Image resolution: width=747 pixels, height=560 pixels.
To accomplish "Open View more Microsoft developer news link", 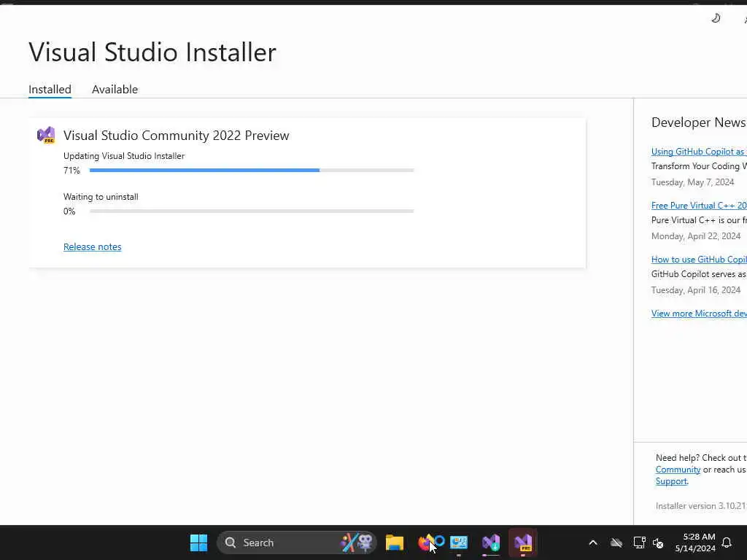I will [698, 314].
